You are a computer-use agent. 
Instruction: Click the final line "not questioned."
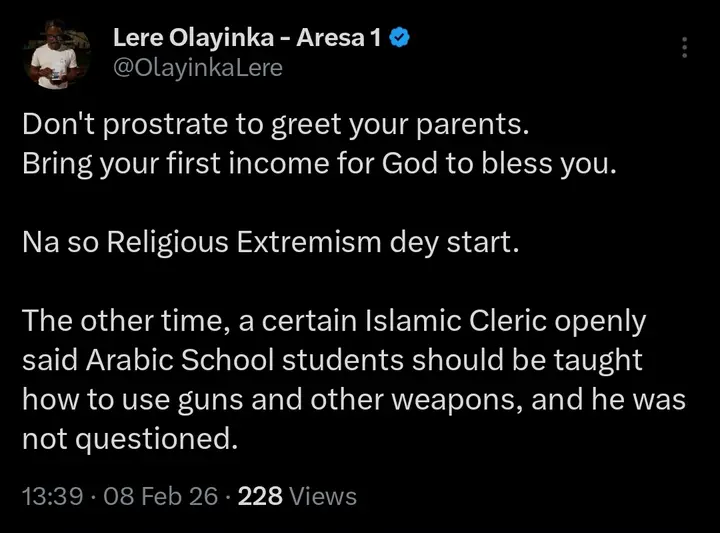click(x=130, y=437)
